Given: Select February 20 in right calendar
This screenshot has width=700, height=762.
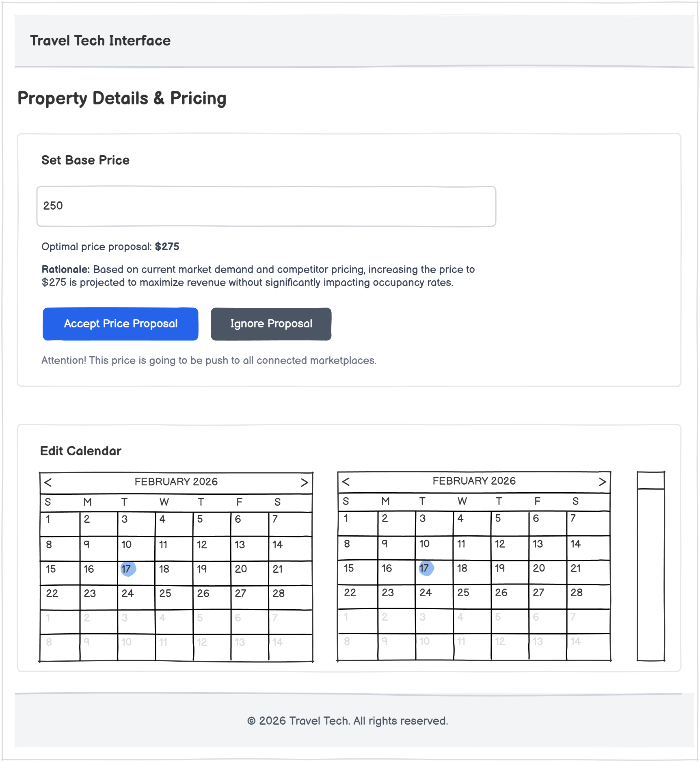Looking at the screenshot, I should (547, 572).
